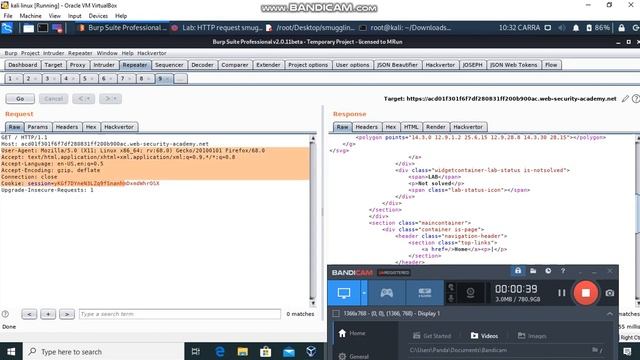Click the Kali applications menu icon
640x360 pixels.
tap(7, 28)
